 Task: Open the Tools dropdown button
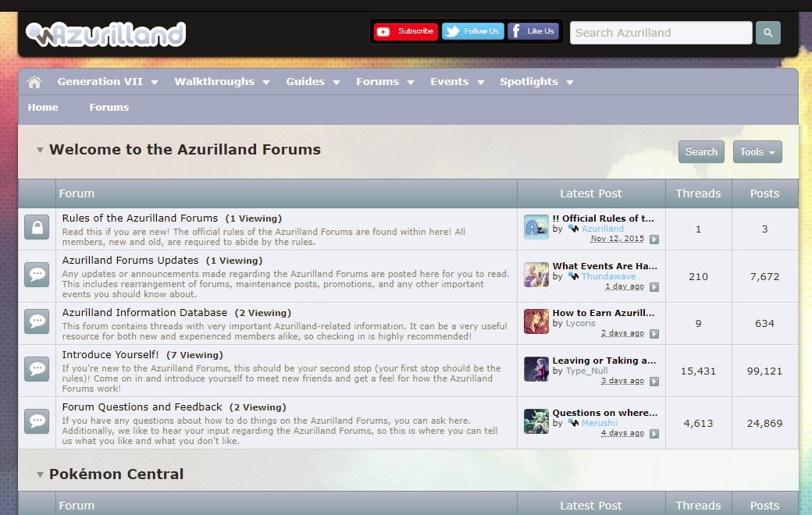coord(757,151)
